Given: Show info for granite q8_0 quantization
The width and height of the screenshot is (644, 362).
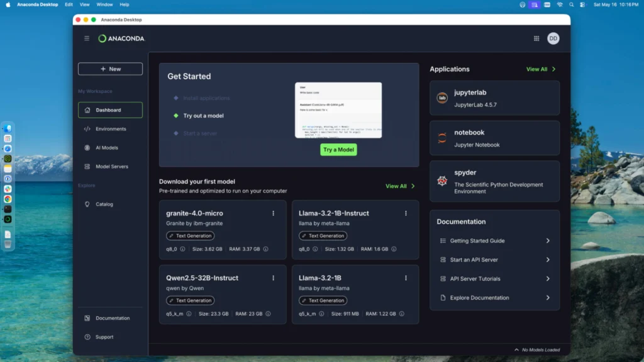Looking at the screenshot, I should pos(182,249).
